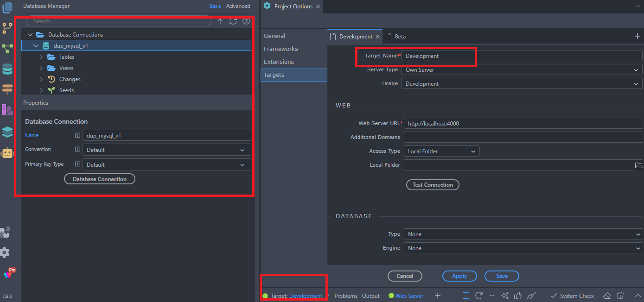The image size is (644, 302).
Task: Open the purple Theme Manager icon
Action: click(x=7, y=110)
